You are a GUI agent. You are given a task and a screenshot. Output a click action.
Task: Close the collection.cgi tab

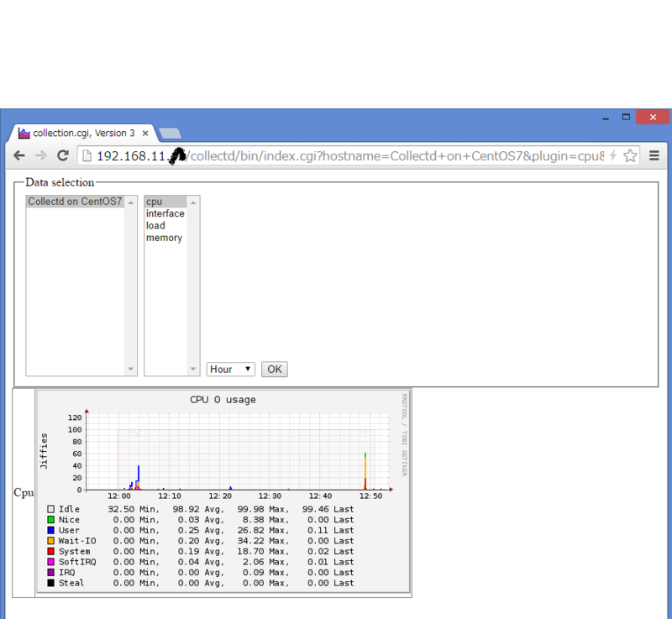(x=145, y=134)
